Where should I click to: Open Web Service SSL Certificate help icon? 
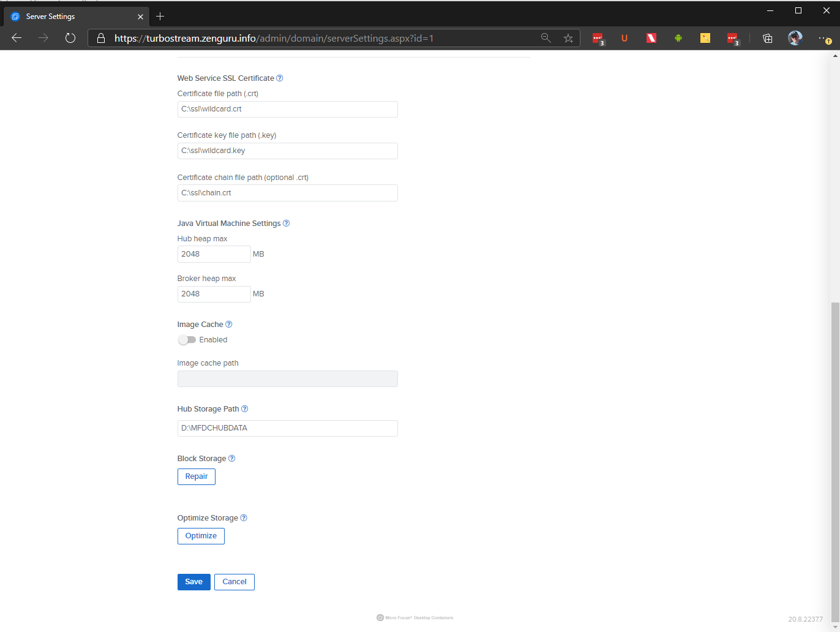280,78
